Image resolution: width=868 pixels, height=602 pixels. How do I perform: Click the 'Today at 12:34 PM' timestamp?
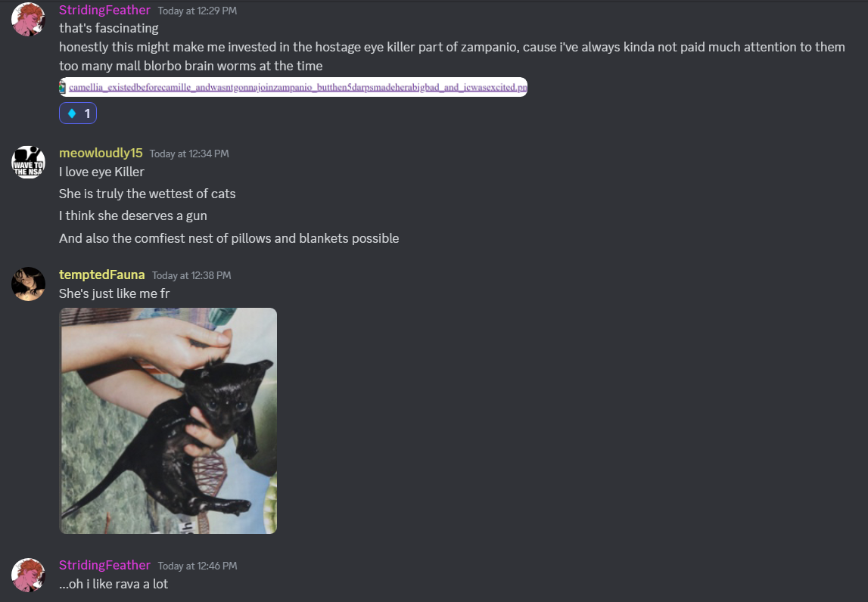188,154
